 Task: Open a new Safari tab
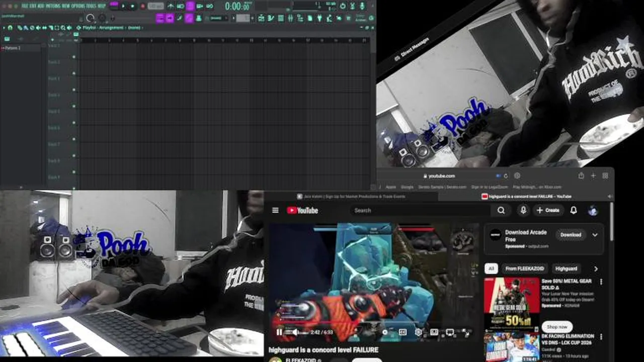click(593, 175)
